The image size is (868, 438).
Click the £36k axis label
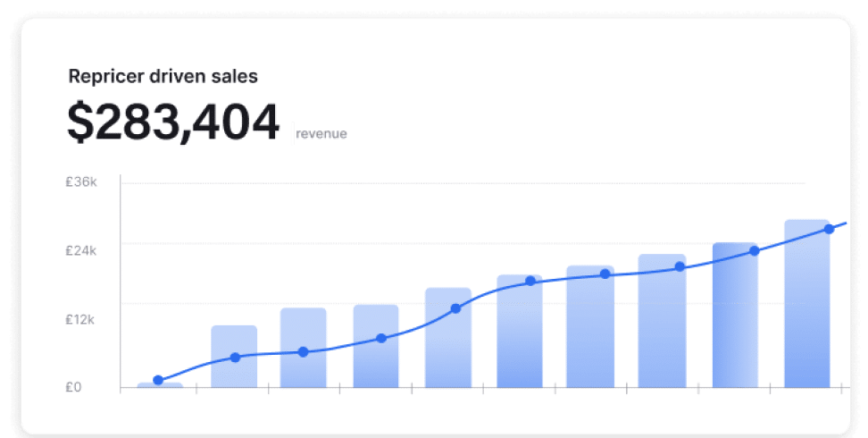click(x=81, y=181)
